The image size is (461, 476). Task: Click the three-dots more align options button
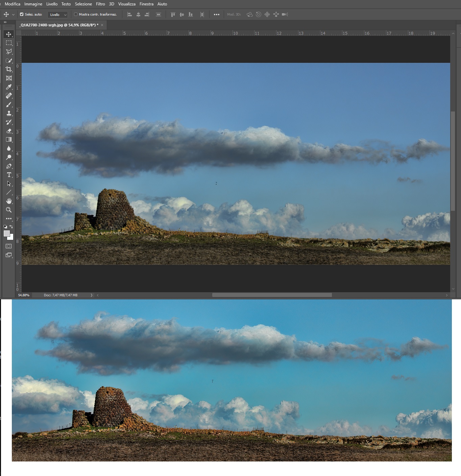[217, 15]
